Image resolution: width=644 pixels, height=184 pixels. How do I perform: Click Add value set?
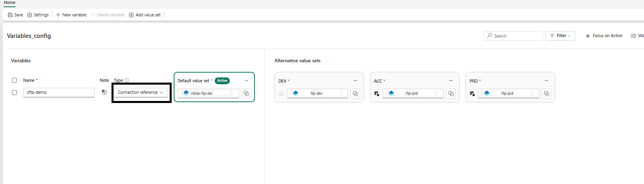[x=145, y=15]
